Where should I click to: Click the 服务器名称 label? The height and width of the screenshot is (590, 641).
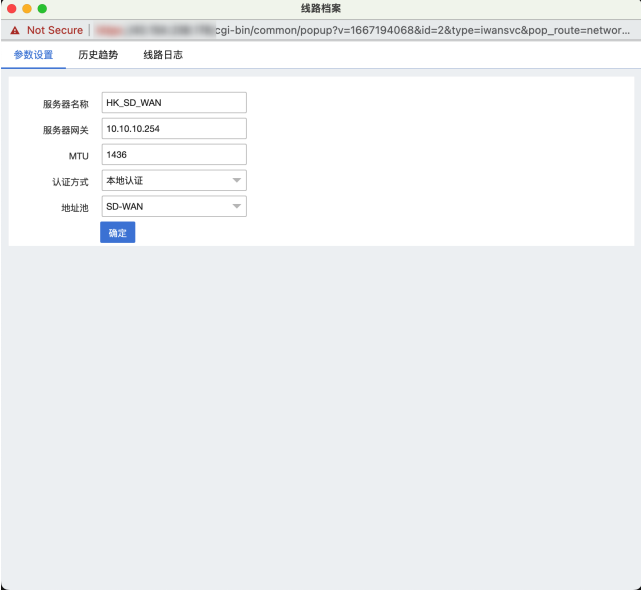click(x=66, y=104)
